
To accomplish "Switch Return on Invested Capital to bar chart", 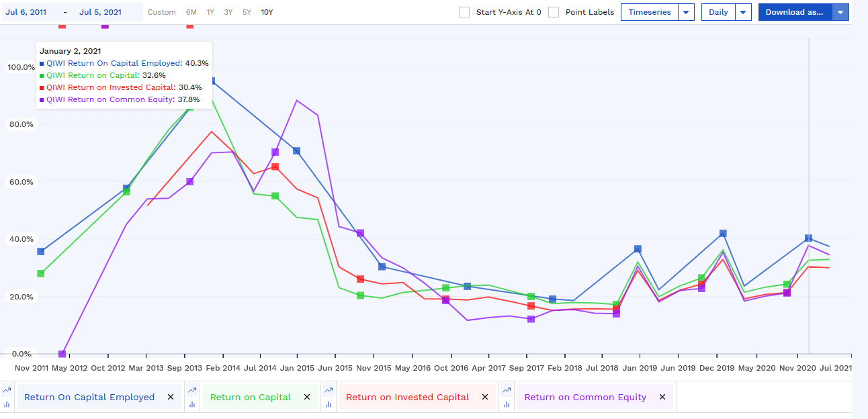I will click(329, 404).
